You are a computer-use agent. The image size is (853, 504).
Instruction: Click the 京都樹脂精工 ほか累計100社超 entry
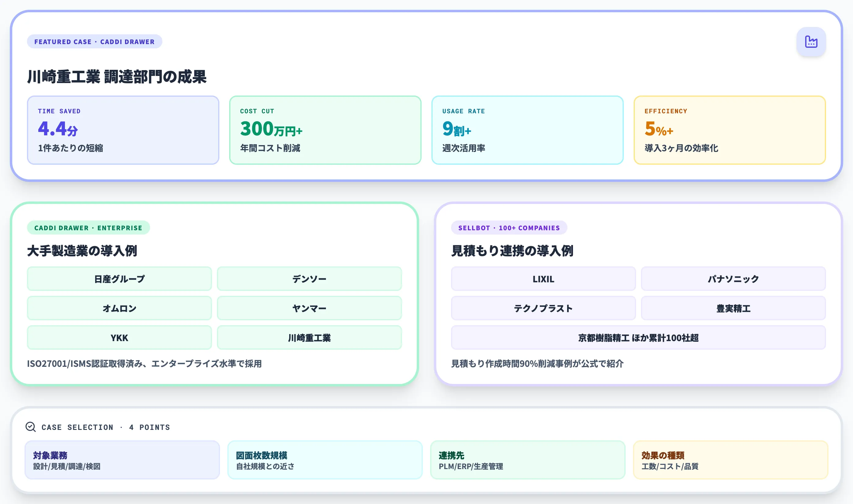(x=639, y=338)
